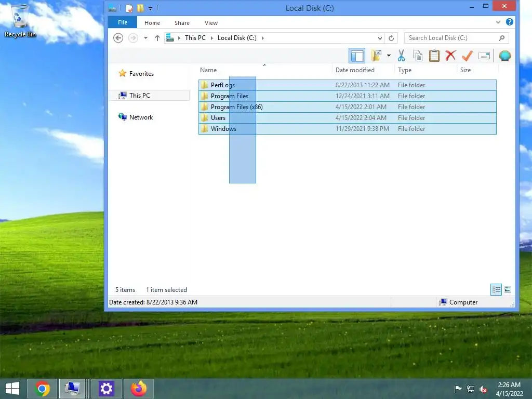Switch to the View ribbon tab

tap(211, 23)
